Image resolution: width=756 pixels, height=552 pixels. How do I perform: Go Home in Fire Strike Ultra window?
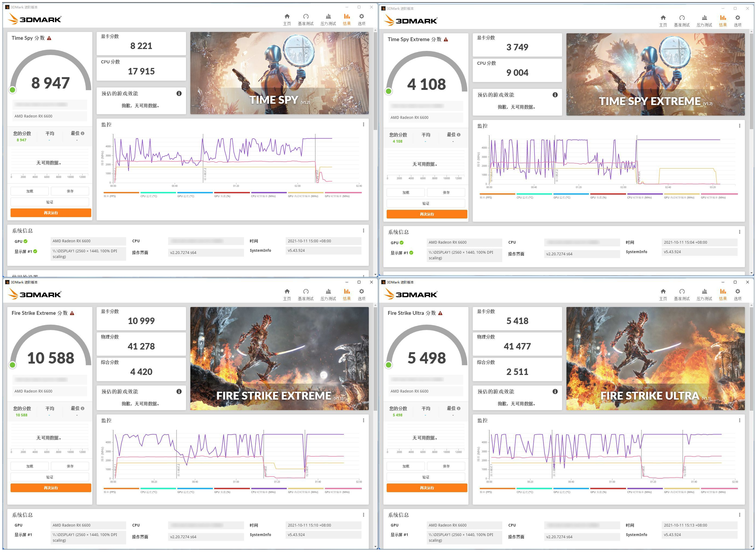663,294
